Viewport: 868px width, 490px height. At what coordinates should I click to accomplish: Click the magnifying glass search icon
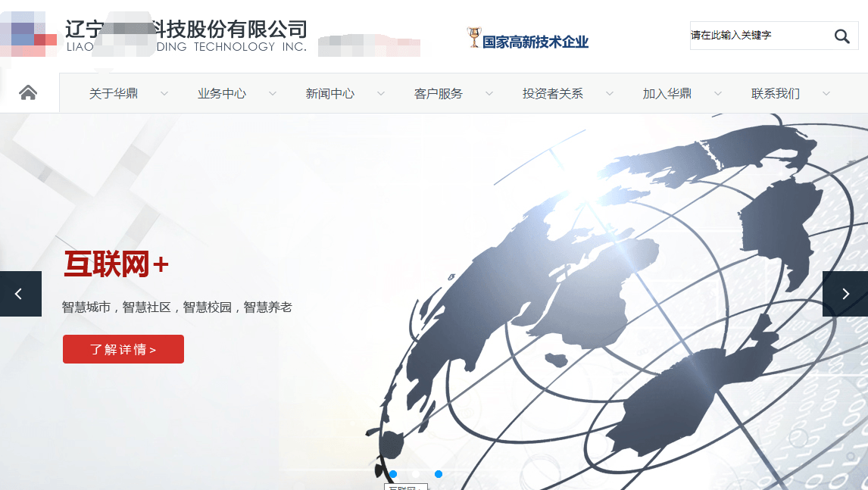click(841, 36)
